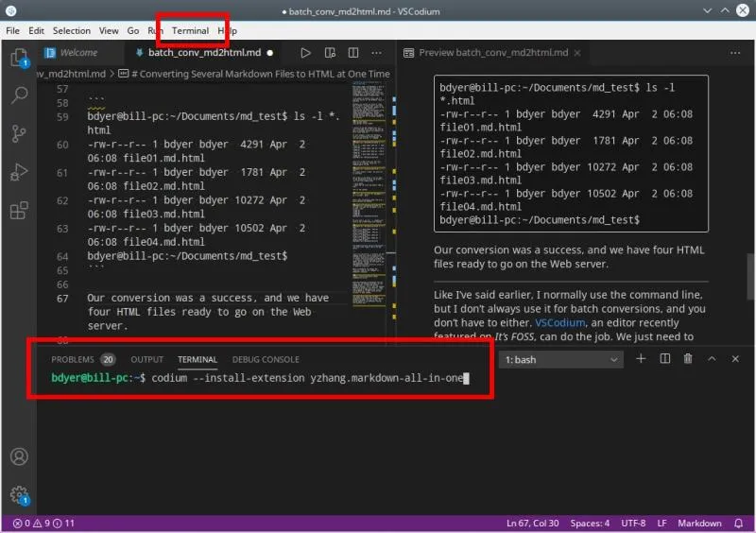Open the Run and Debug view

18,172
